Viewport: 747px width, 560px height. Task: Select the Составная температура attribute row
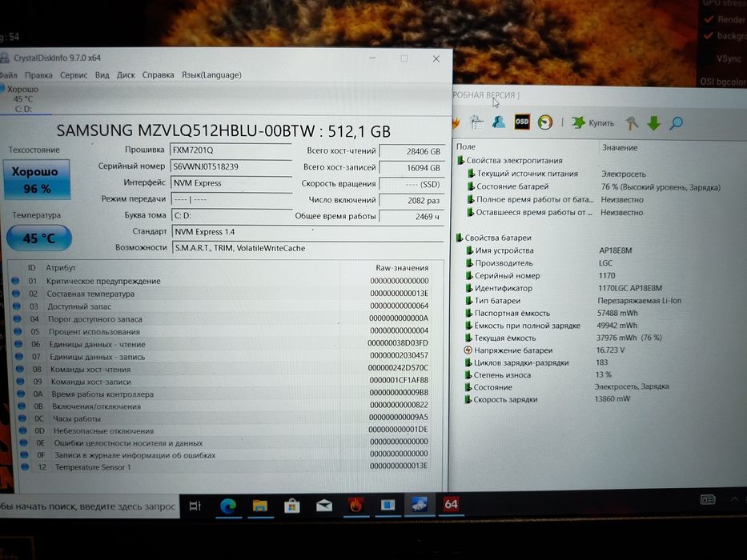222,294
